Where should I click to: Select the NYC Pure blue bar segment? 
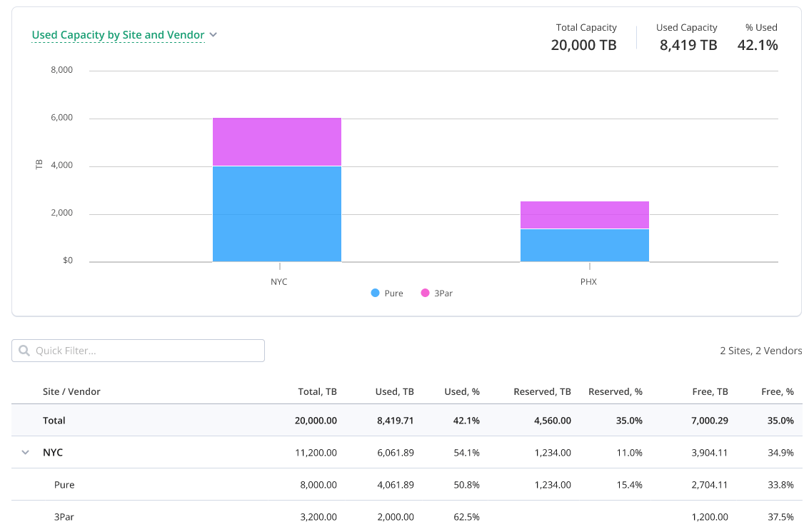pyautogui.click(x=277, y=214)
